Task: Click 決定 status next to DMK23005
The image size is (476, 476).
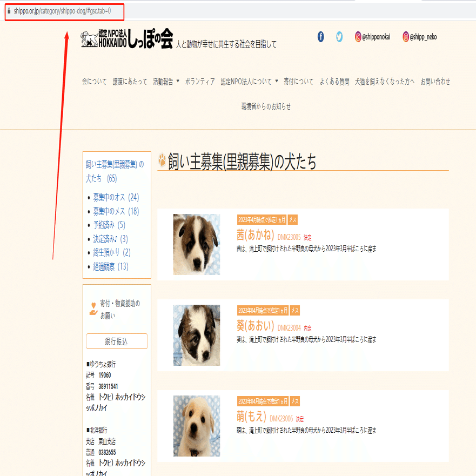Action: 307,238
